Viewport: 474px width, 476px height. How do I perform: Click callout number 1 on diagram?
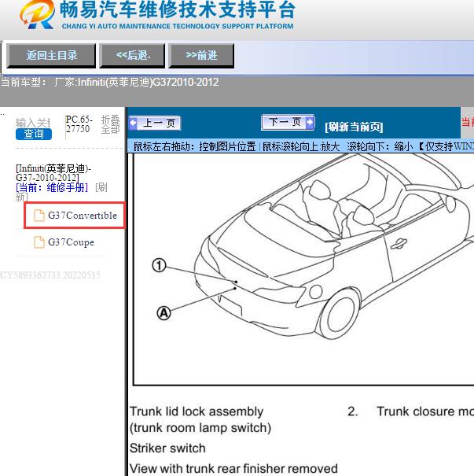point(159,265)
